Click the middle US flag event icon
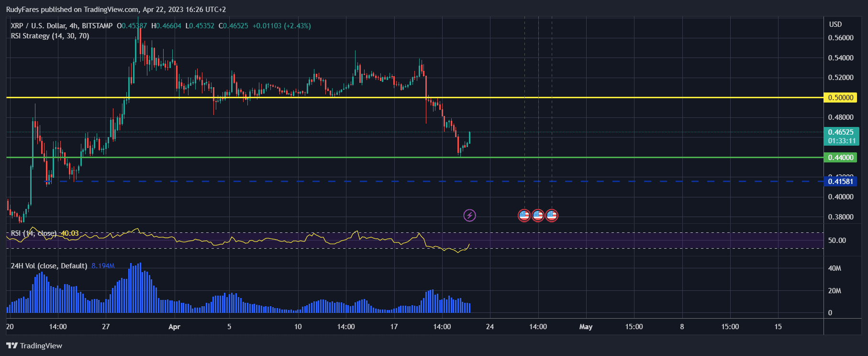868x356 pixels. click(x=538, y=216)
